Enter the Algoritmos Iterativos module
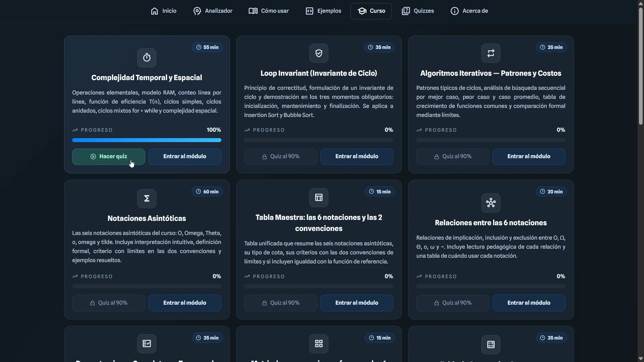Screen dimensions: 644x362 coord(529,157)
